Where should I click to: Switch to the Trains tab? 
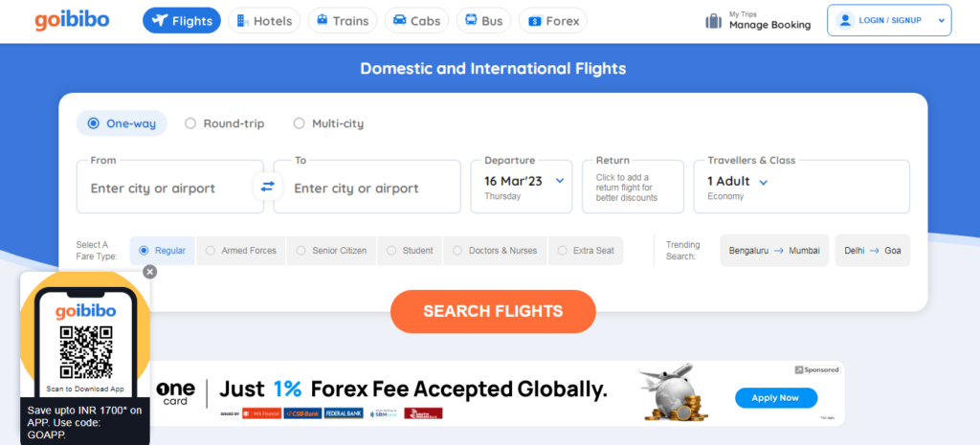344,20
